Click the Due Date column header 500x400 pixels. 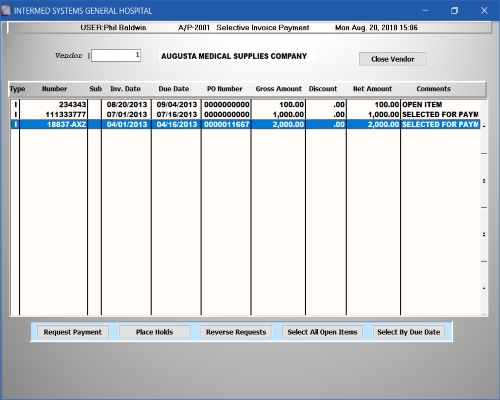[x=174, y=89]
